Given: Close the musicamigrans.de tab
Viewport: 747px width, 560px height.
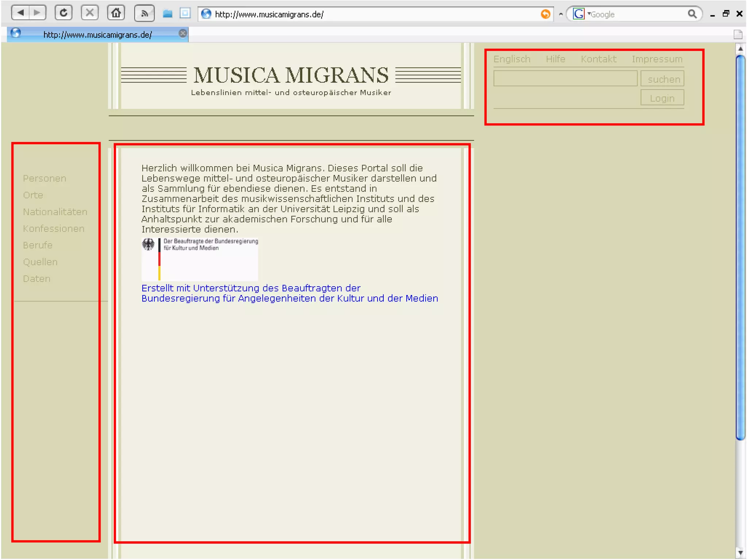Looking at the screenshot, I should tap(183, 34).
